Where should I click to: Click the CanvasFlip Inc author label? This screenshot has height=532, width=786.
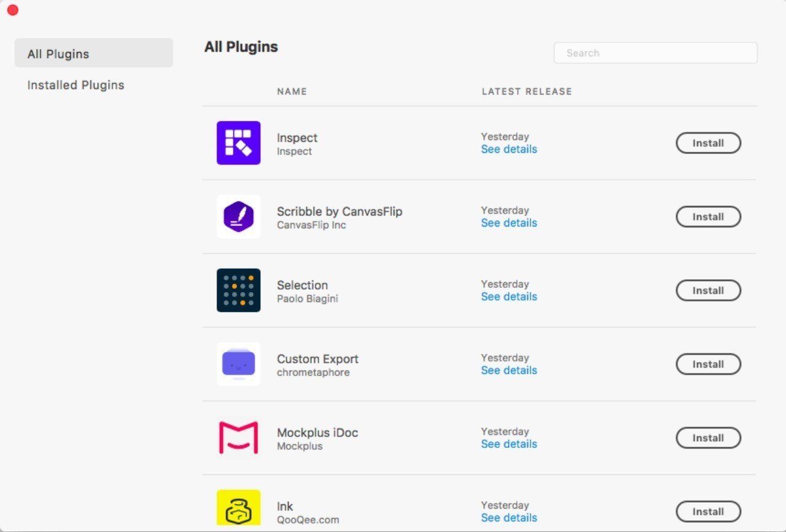311,225
